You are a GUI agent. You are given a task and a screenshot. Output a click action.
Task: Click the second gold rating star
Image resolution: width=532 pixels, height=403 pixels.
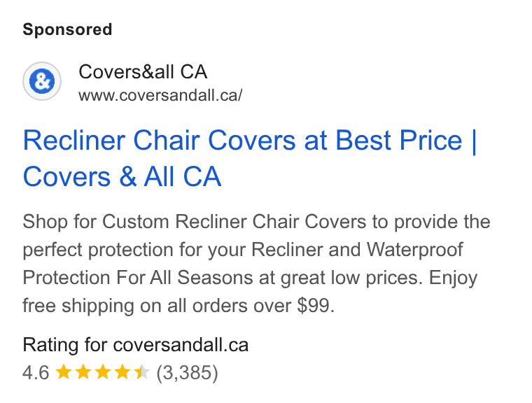pyautogui.click(x=83, y=372)
